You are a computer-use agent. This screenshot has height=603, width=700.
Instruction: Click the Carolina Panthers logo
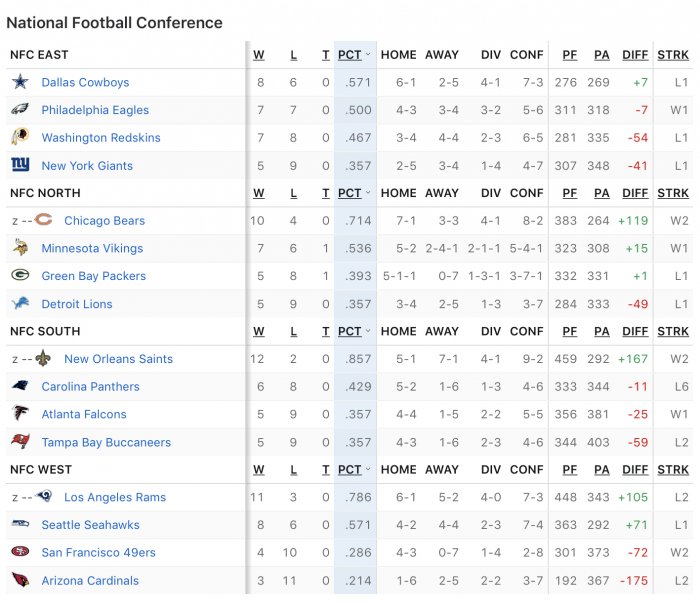coord(21,386)
